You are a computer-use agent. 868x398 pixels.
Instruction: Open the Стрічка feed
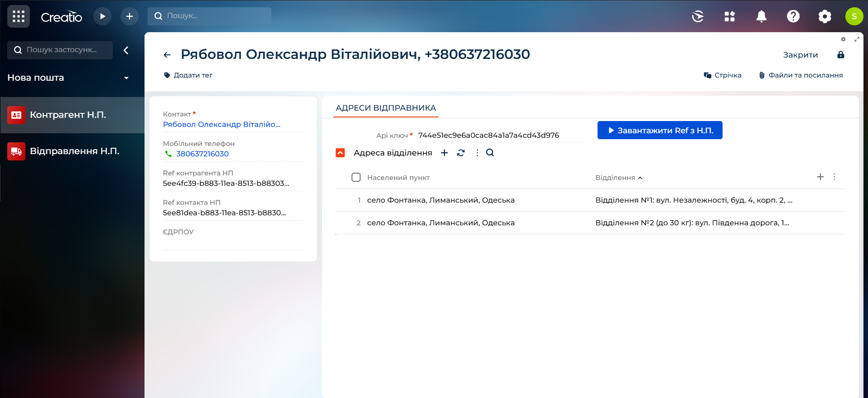click(x=723, y=75)
